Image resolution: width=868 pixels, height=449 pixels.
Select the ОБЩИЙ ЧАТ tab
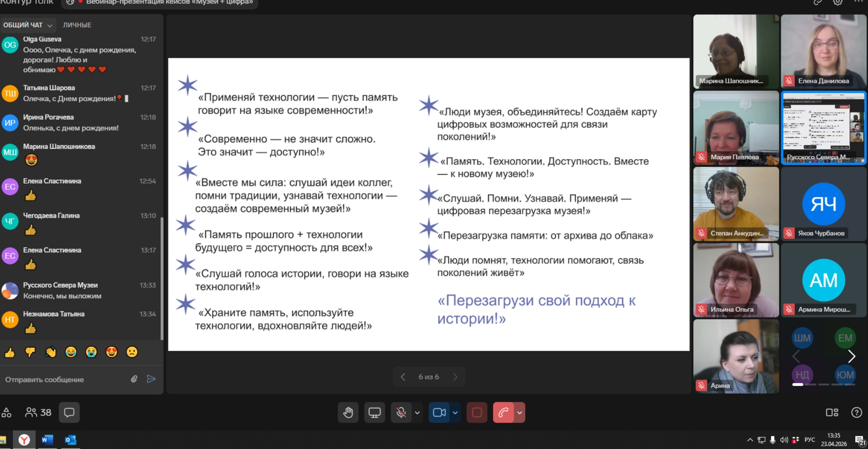coord(24,25)
